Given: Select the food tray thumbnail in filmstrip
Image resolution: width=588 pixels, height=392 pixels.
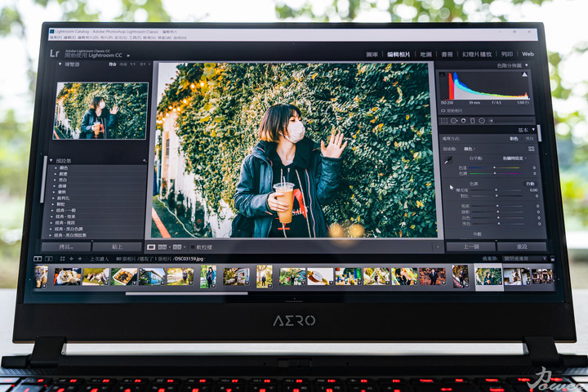Looking at the screenshot, I should [x=124, y=277].
